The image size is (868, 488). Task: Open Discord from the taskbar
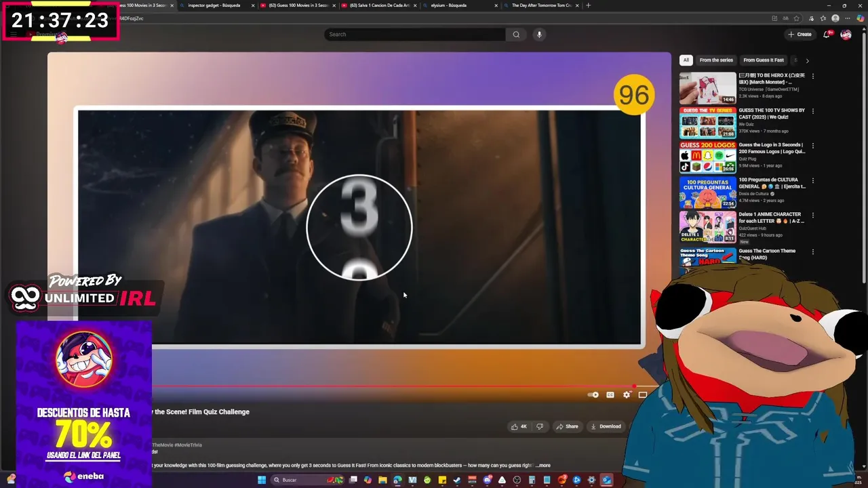pyautogui.click(x=487, y=480)
